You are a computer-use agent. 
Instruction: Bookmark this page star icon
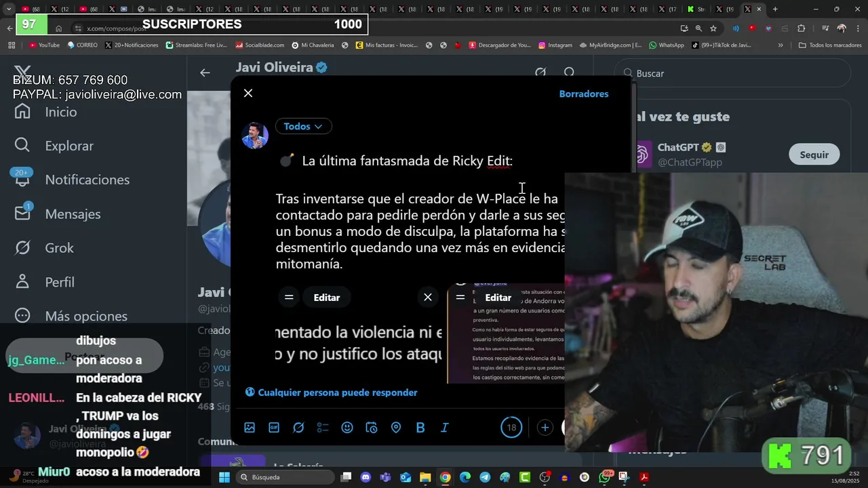713,28
